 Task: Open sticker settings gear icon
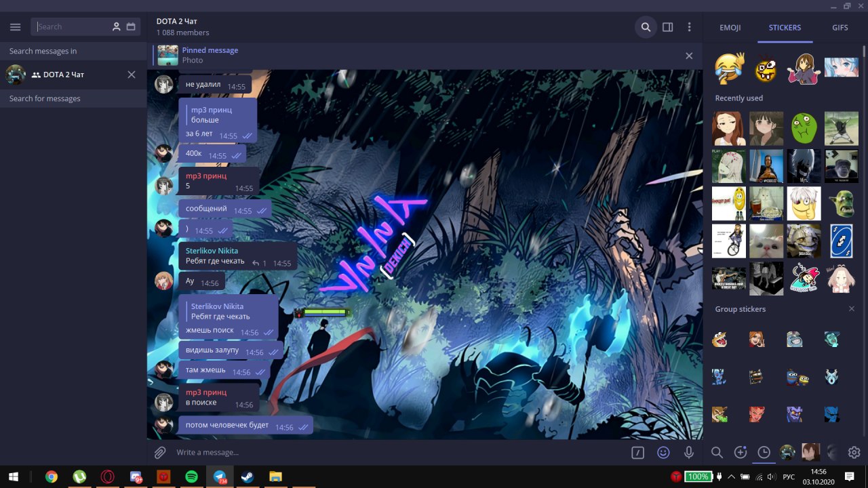[854, 453]
